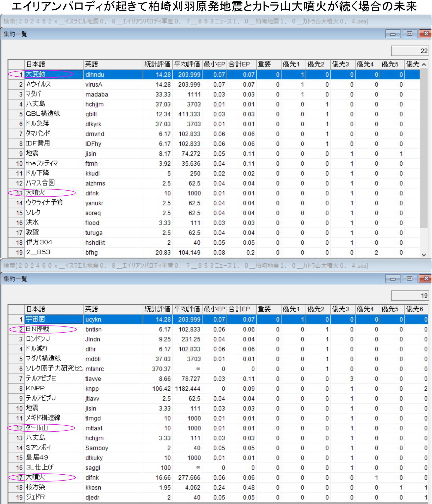Sort lower table by 日本語 column header
The width and height of the screenshot is (432, 504).
[x=54, y=309]
